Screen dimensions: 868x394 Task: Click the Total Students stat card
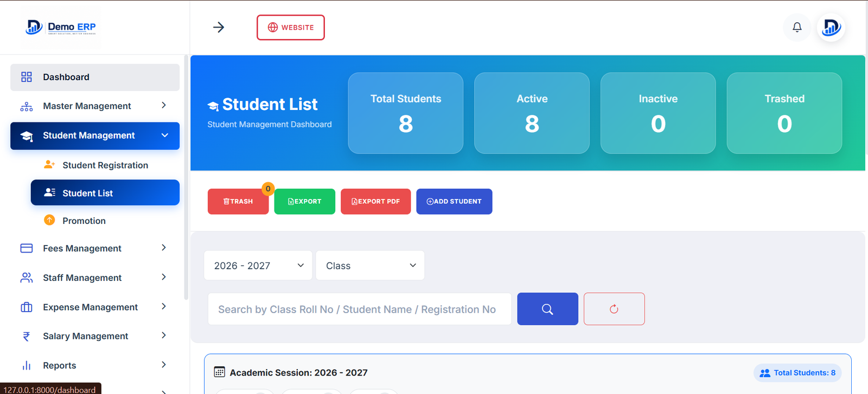tap(406, 113)
